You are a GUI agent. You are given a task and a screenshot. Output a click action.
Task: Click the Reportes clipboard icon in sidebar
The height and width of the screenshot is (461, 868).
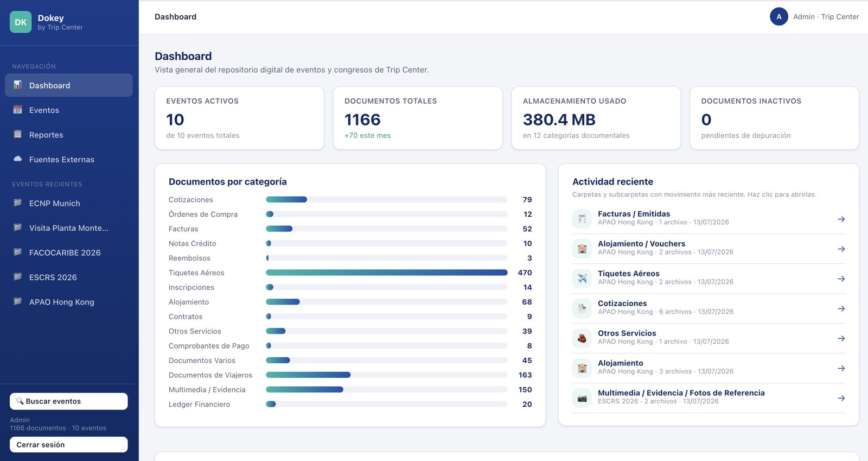pyautogui.click(x=17, y=134)
